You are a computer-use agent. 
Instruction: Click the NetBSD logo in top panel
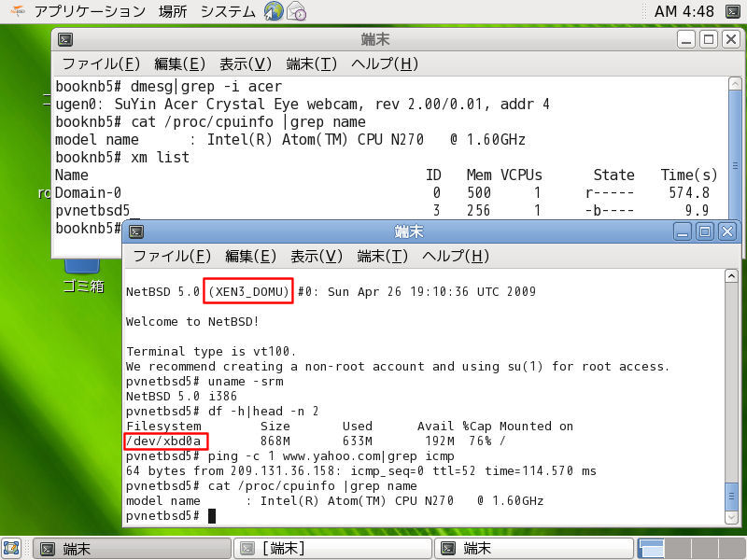click(18, 11)
